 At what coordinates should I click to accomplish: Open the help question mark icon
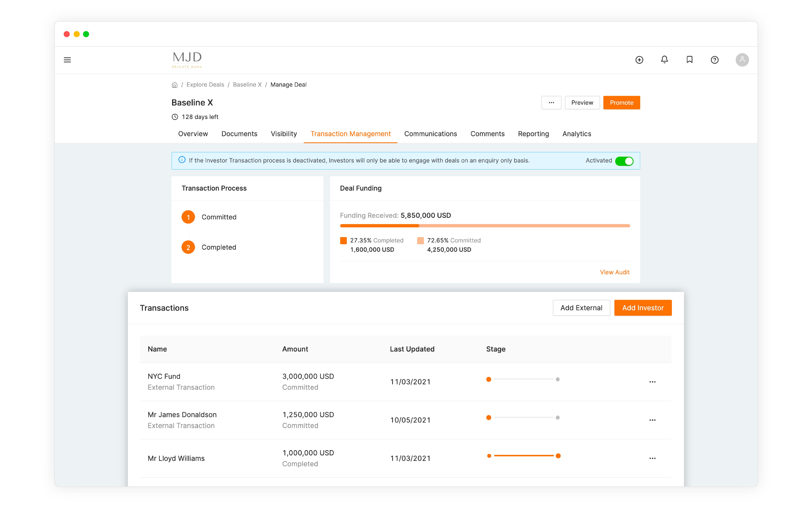click(x=714, y=60)
